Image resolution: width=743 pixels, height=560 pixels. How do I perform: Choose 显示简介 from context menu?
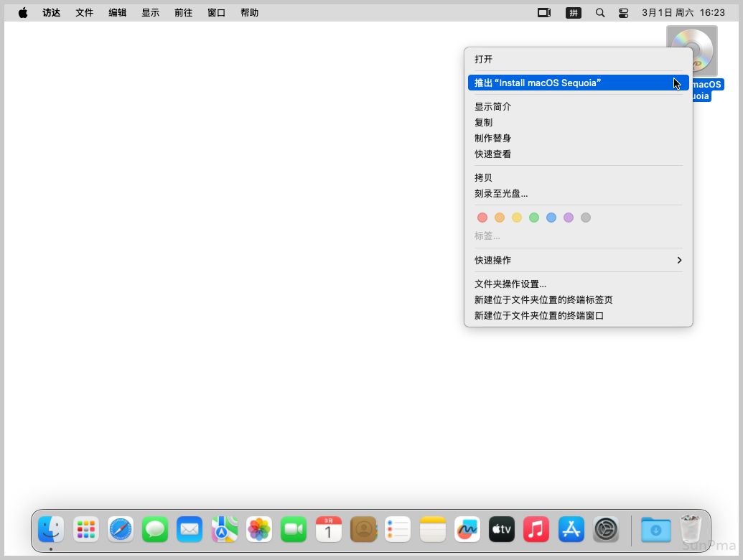point(493,106)
